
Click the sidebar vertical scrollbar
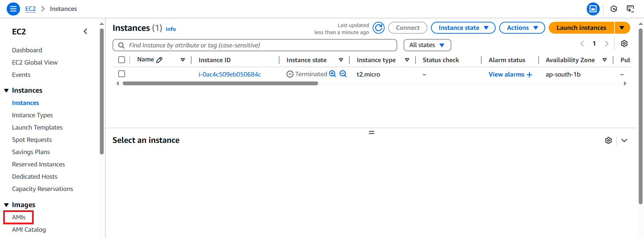point(102,91)
